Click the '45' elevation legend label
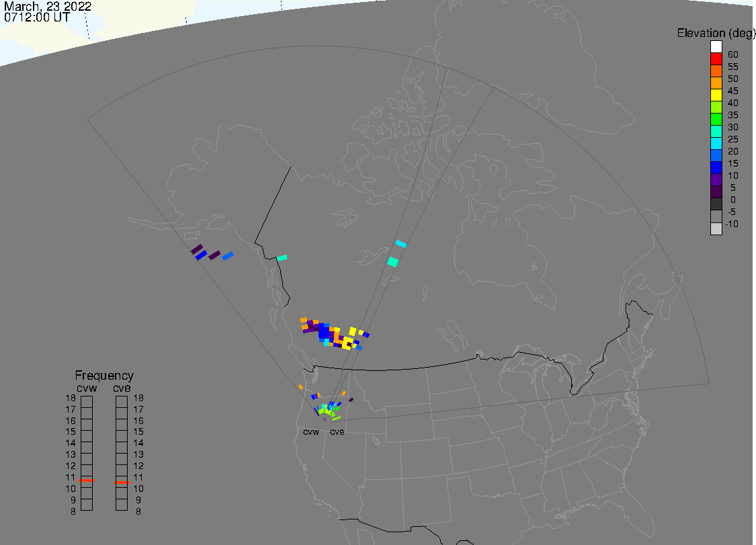This screenshot has height=545, width=756. point(733,91)
